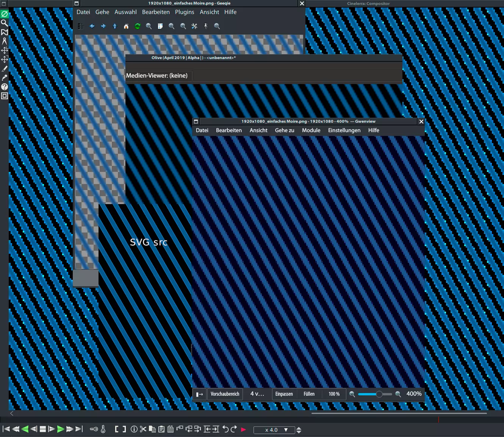Viewport: 504px width, 437px height.
Task: Choose the eyedropper color picker tool
Action: point(5,78)
